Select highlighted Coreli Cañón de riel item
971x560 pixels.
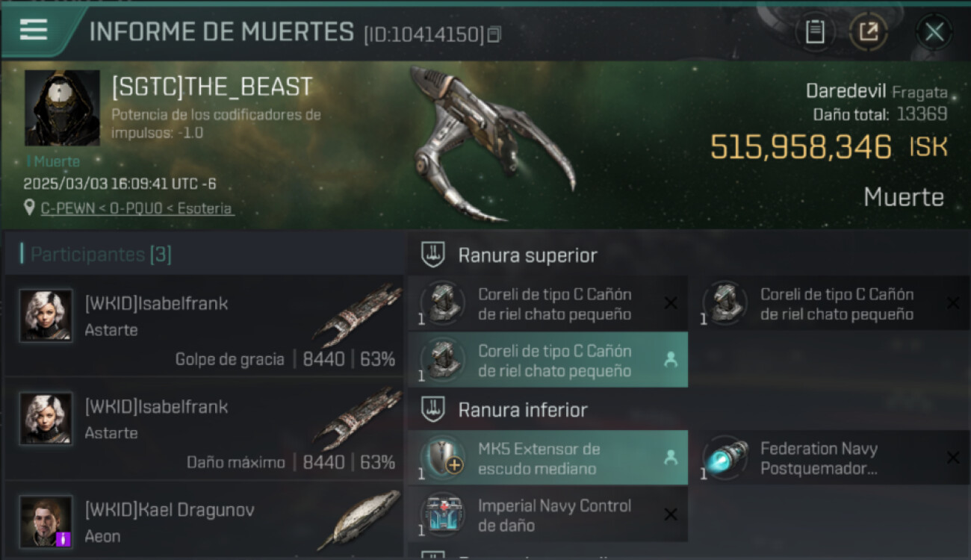click(547, 360)
